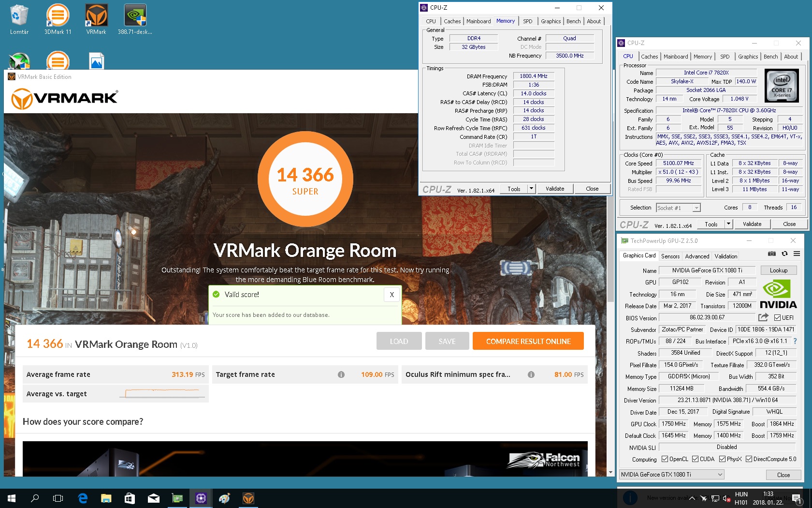The image size is (812, 508).
Task: Launch Microsoft Edge from the taskbar
Action: coord(83,498)
